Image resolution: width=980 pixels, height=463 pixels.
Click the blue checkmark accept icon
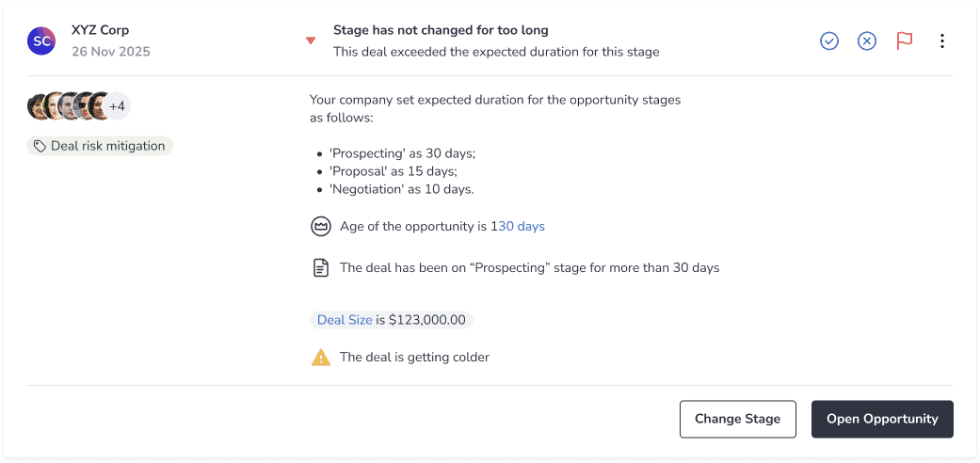tap(828, 41)
